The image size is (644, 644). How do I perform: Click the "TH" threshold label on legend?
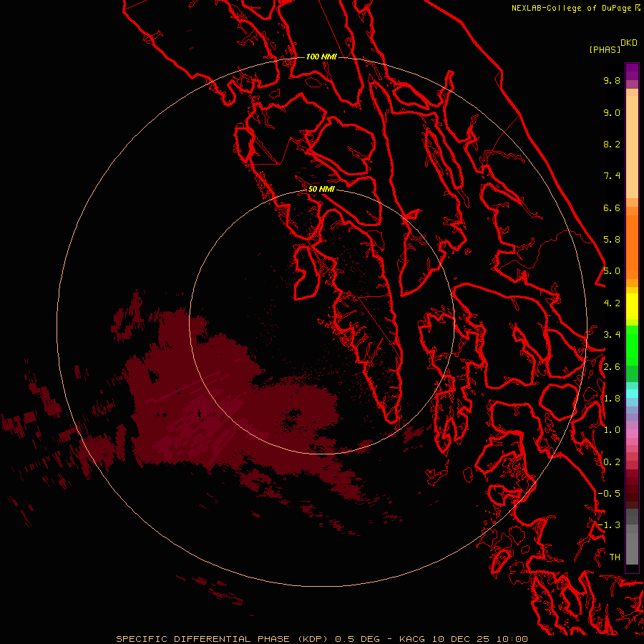click(x=615, y=557)
